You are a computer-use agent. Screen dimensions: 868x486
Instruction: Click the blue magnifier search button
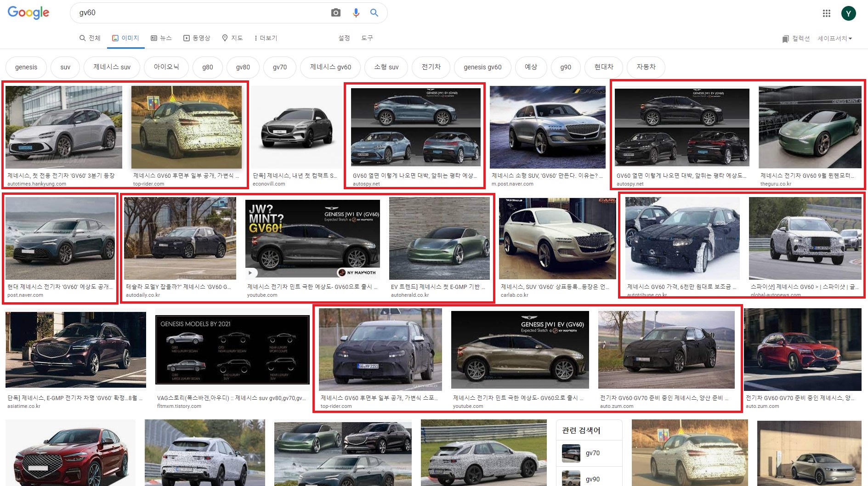[x=374, y=13]
